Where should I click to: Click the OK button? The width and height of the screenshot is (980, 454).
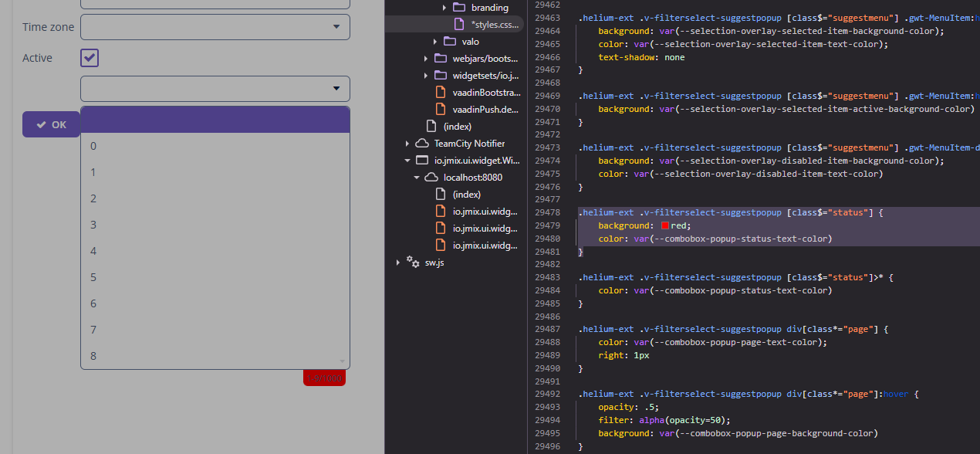point(51,124)
